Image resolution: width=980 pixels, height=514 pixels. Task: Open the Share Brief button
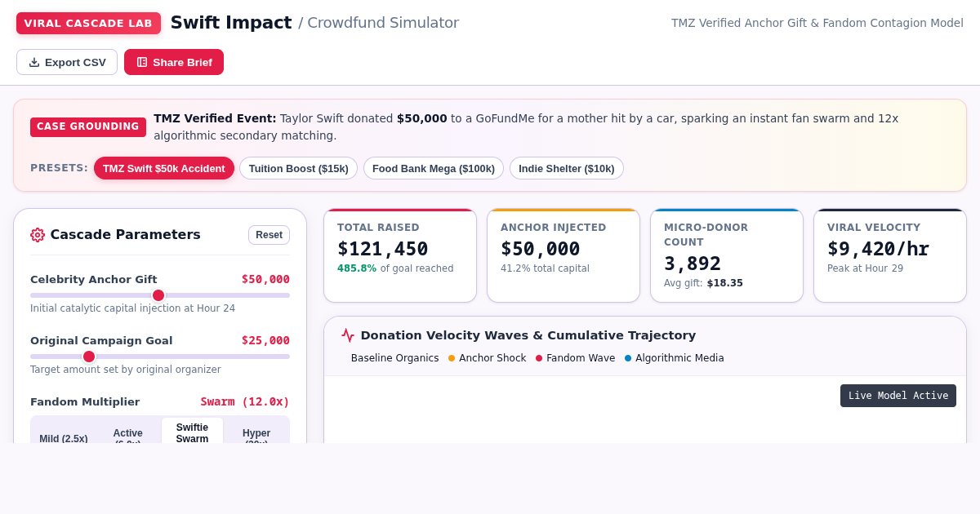tap(174, 62)
